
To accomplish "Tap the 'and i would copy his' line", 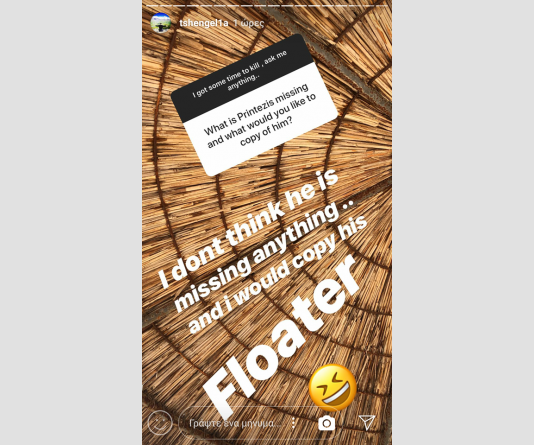I will pos(278,274).
